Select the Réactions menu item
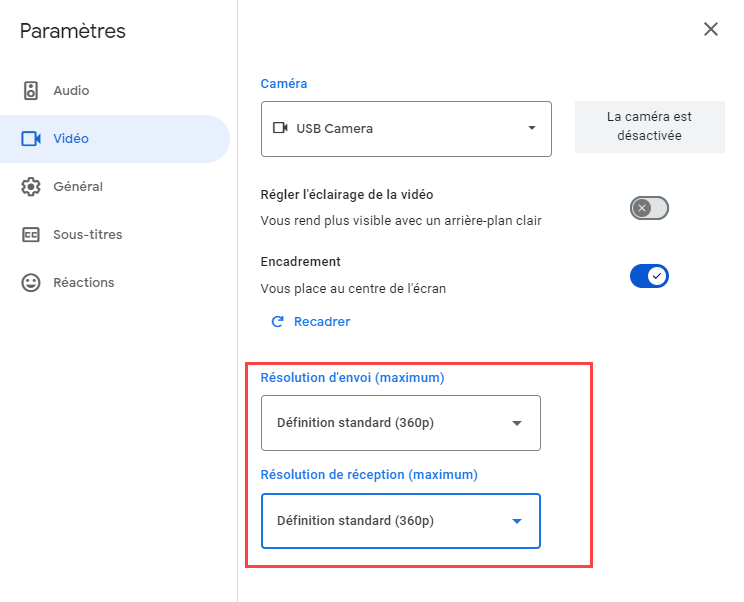This screenshot has height=602, width=744. click(83, 283)
